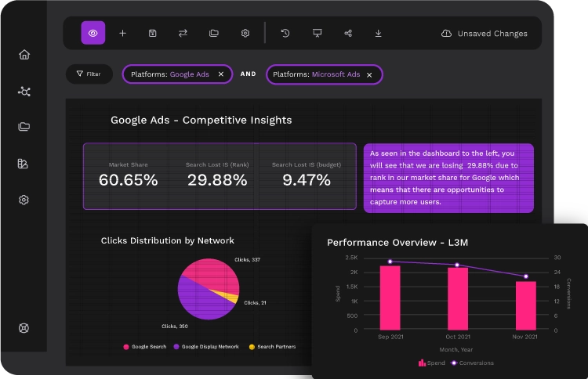Add a new widget with plus icon
This screenshot has height=379, width=588.
[122, 34]
